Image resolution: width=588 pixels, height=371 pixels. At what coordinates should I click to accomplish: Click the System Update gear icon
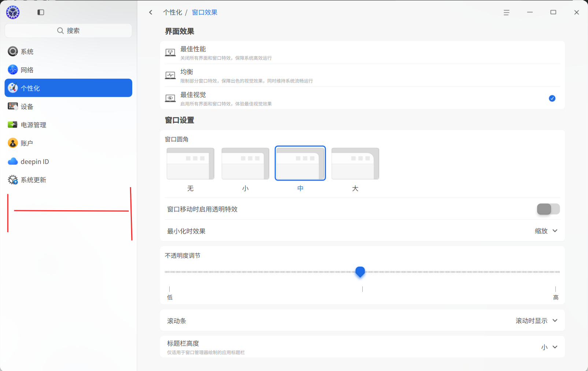pos(13,179)
